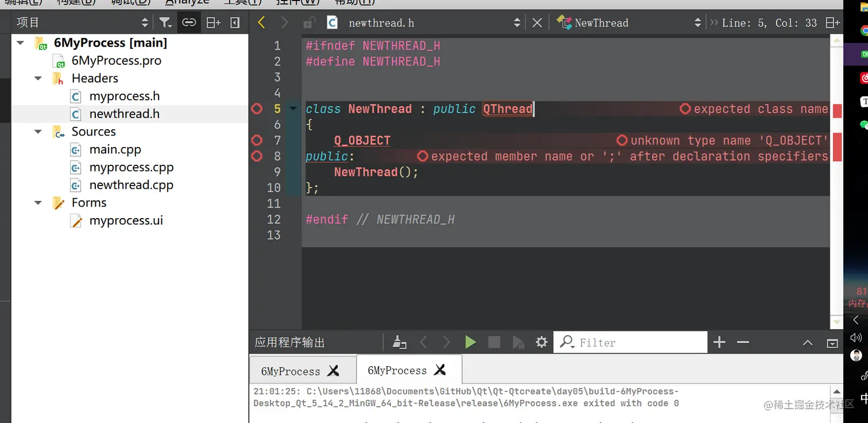This screenshot has height=423, width=868.
Task: Fold the class block at line 5
Action: pyautogui.click(x=294, y=108)
